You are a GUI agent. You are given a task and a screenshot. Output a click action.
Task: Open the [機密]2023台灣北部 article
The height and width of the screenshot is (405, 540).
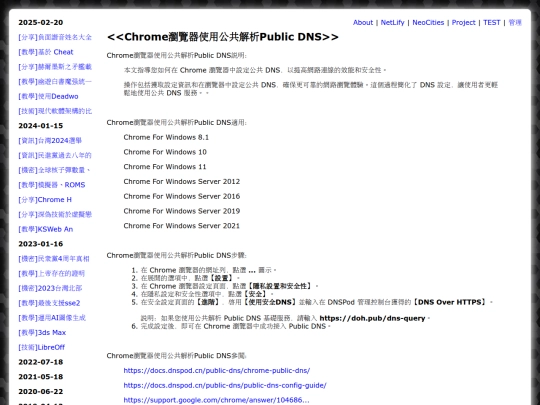50,288
